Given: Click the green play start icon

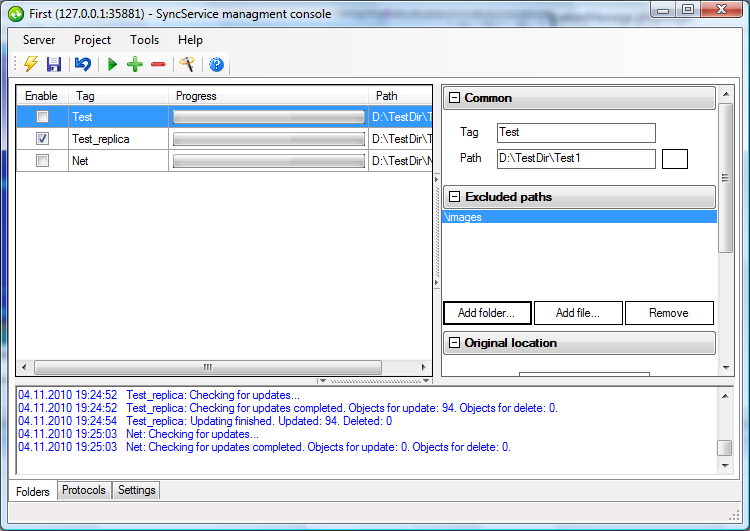Looking at the screenshot, I should (x=113, y=64).
